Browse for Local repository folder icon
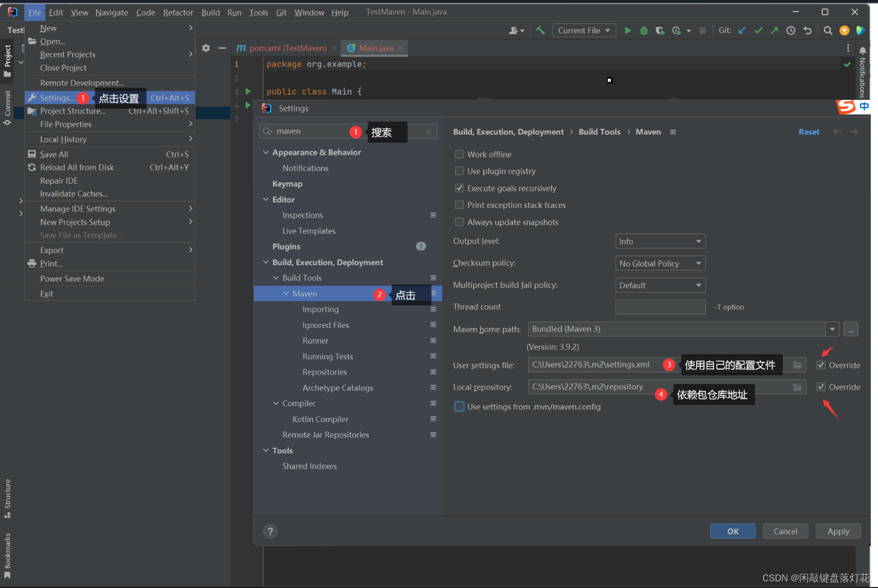This screenshot has height=588, width=878. [797, 387]
